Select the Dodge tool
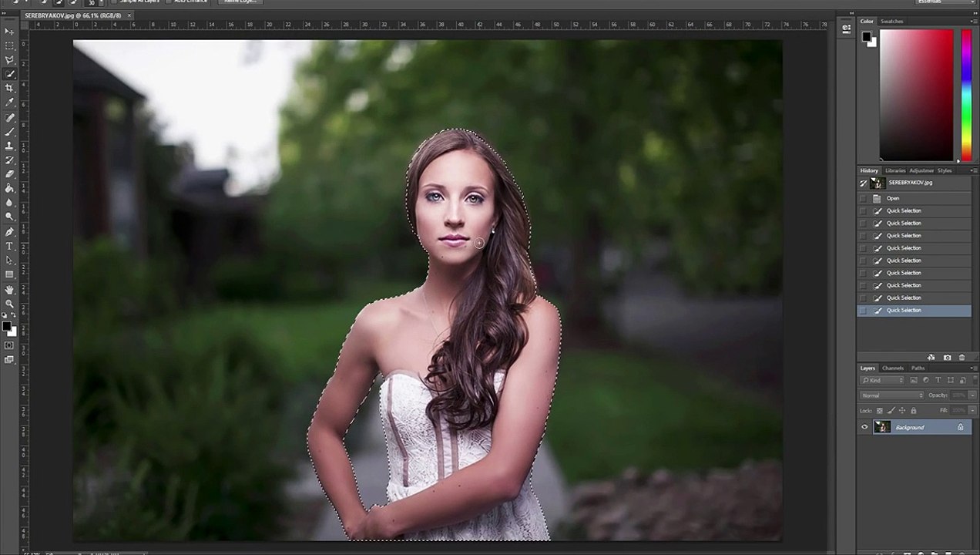980x555 pixels. tap(9, 216)
